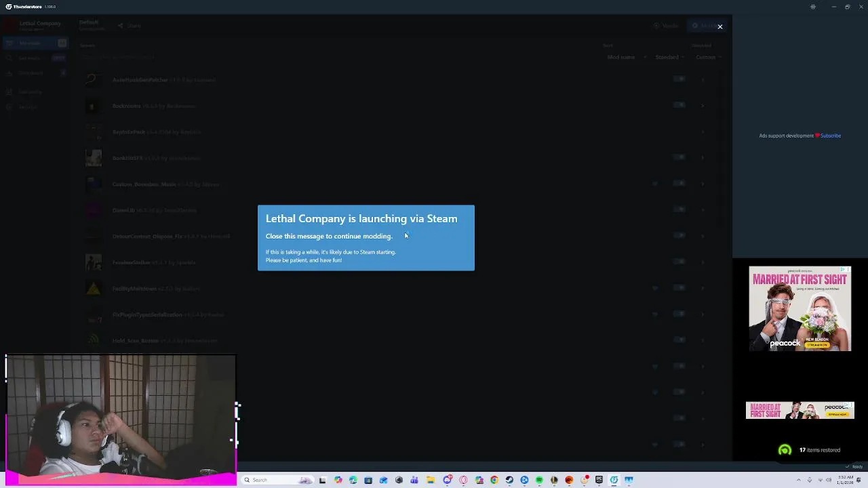Screen dimensions: 868x488
Task: Open Google Chrome from the taskbar
Action: pos(494,480)
